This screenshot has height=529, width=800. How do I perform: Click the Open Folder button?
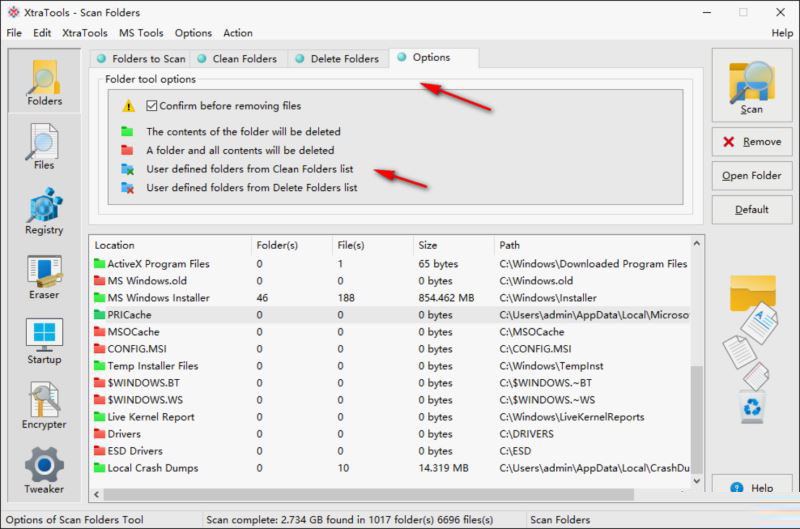tap(752, 175)
